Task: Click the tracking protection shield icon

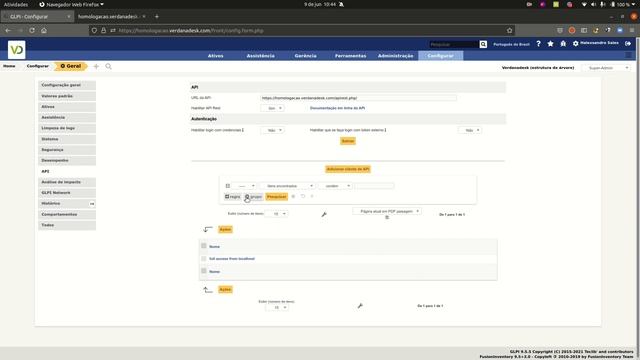Action: (x=94, y=30)
